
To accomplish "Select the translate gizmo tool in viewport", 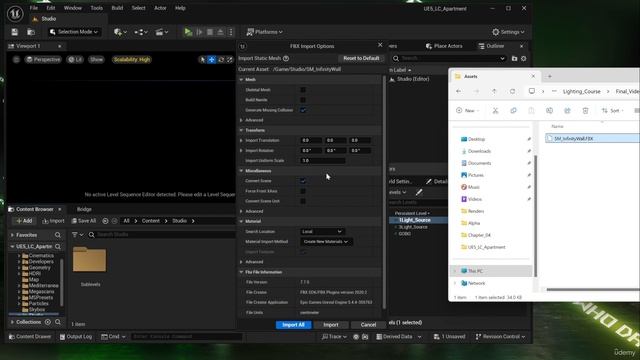I will [211, 60].
